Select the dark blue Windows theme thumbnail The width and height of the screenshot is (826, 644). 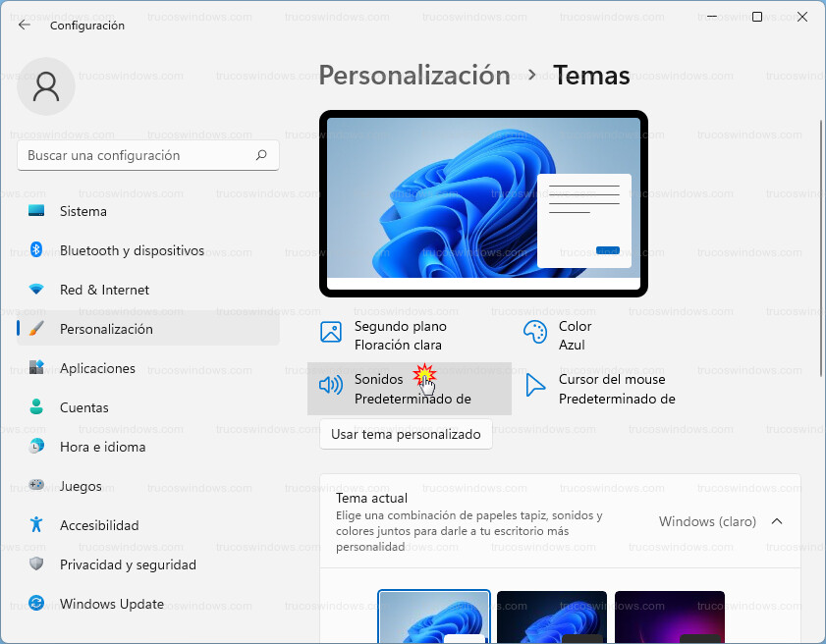click(x=551, y=617)
